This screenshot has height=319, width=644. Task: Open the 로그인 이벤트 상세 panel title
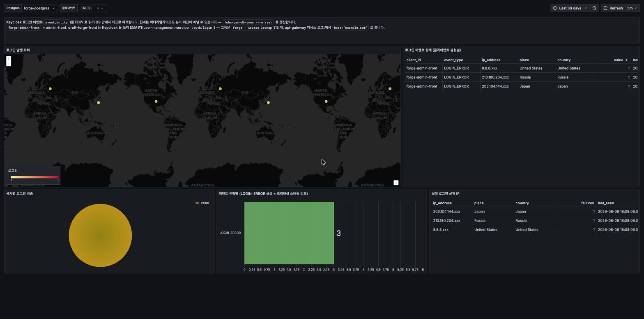point(433,50)
